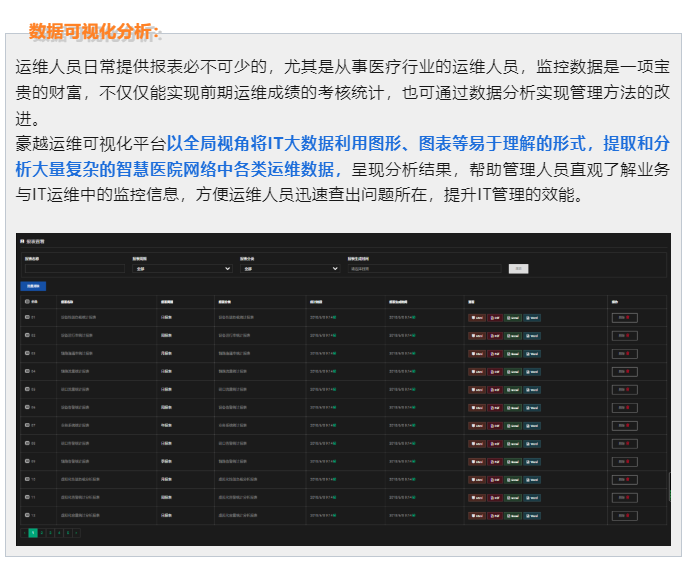Toggle the select-all checkbox in table header
The width and height of the screenshot is (695, 584).
(x=27, y=300)
